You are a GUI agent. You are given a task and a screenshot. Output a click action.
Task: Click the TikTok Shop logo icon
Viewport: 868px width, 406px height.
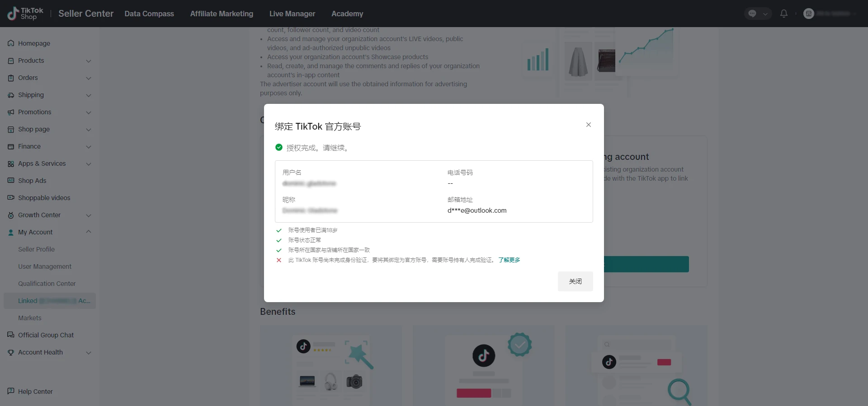(x=13, y=14)
